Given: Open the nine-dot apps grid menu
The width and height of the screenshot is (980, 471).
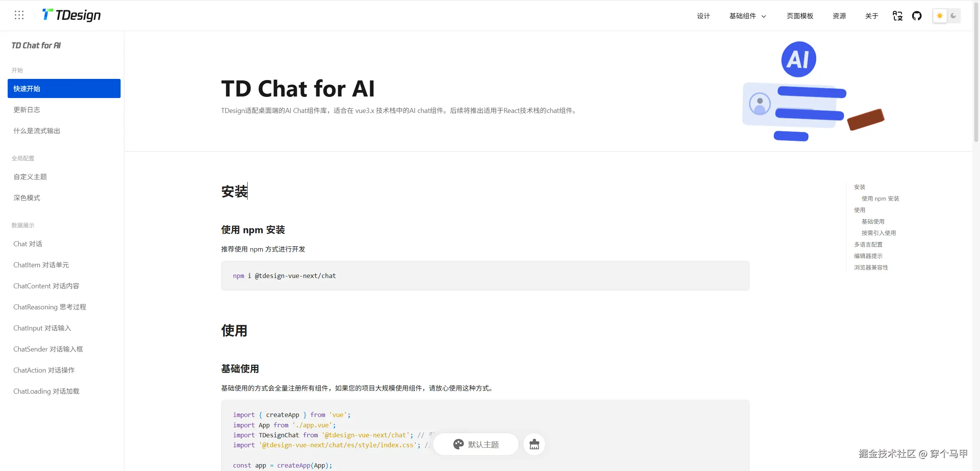Looking at the screenshot, I should [19, 15].
